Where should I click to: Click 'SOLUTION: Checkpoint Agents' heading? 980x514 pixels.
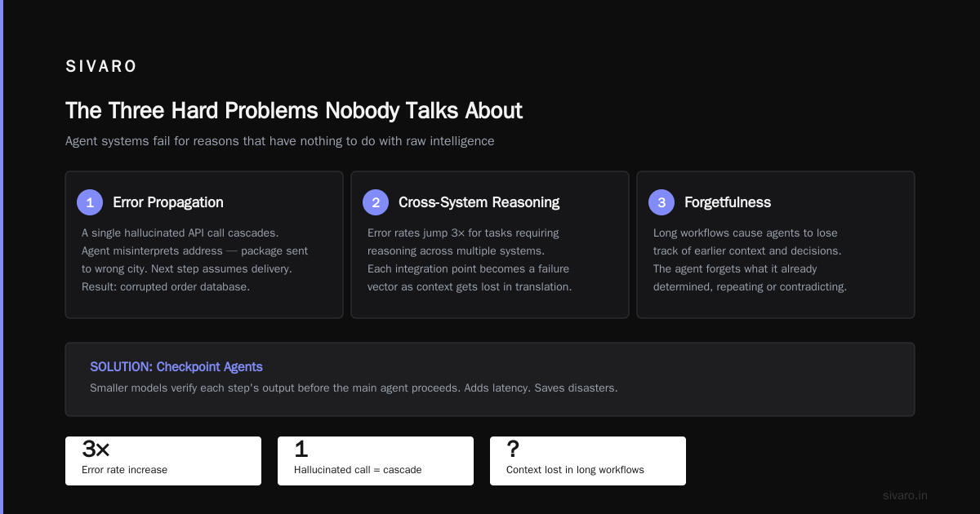(x=176, y=367)
